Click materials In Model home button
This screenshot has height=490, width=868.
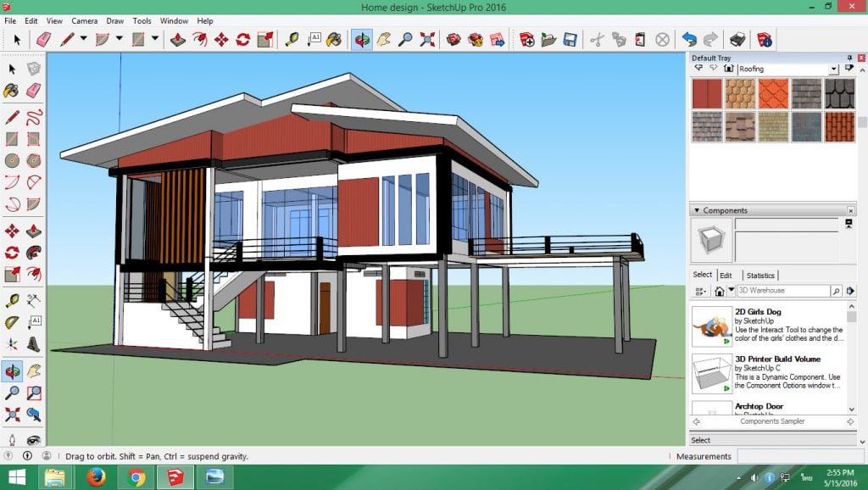pos(728,69)
